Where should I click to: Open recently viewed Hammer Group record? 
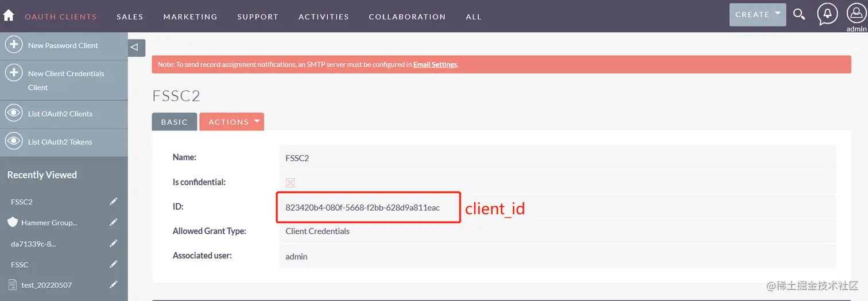pos(49,223)
